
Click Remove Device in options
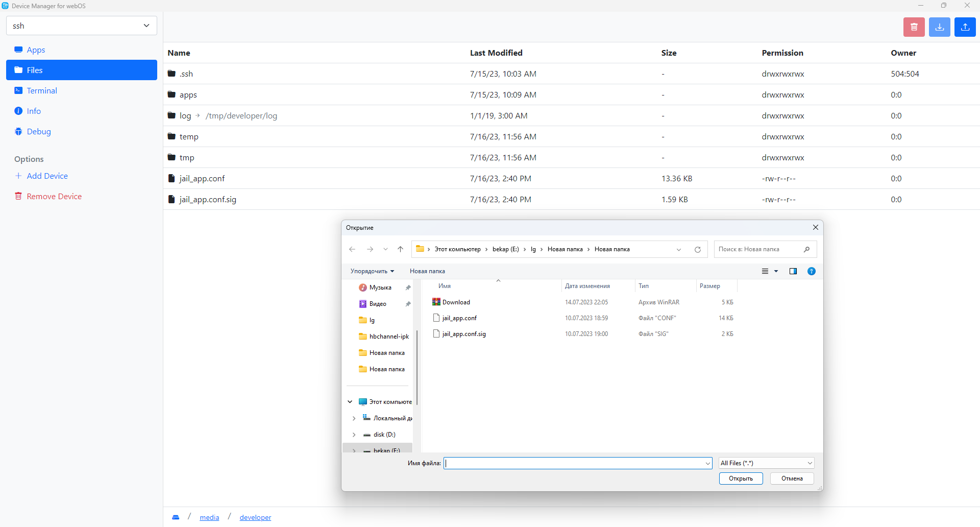54,196
